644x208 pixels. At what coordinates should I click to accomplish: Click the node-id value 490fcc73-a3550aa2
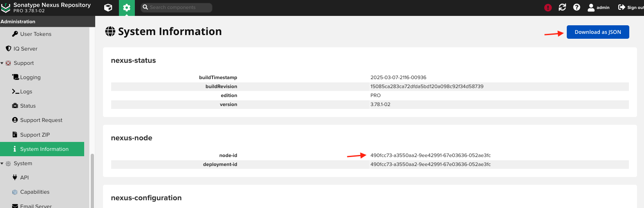click(430, 155)
